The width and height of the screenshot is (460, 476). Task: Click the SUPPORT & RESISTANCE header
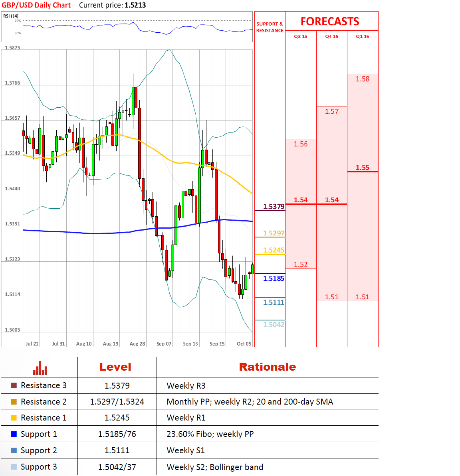tap(270, 27)
